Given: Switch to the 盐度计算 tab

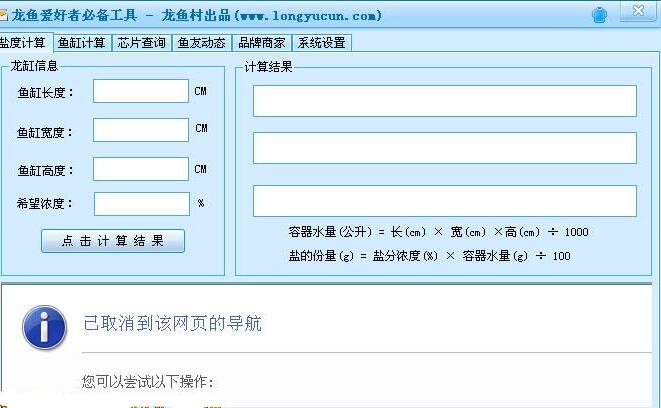Looking at the screenshot, I should 23,43.
